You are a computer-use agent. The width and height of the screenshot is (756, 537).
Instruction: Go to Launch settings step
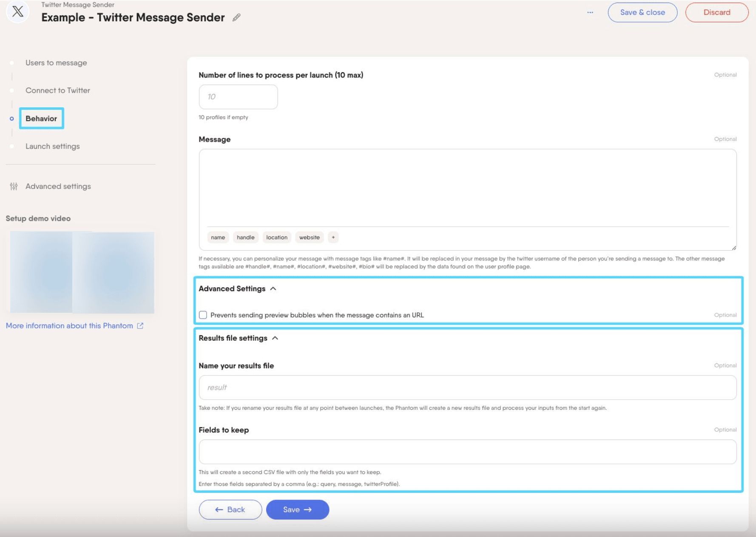coord(53,146)
